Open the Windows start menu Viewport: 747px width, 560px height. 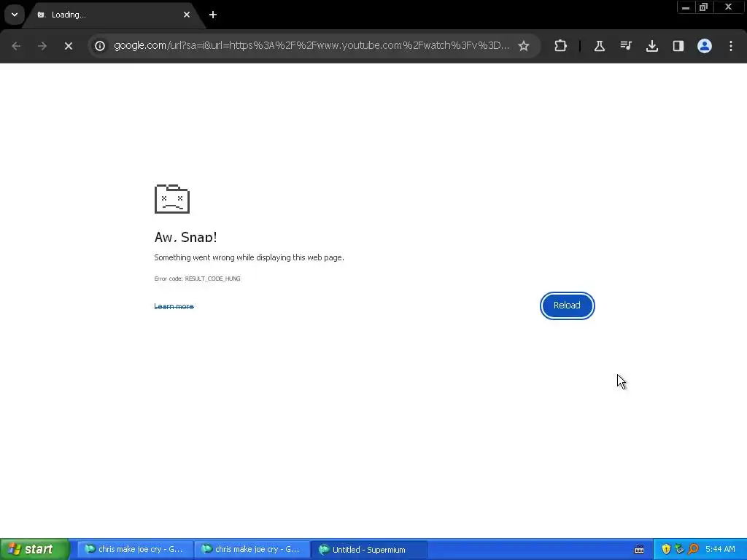coord(34,549)
